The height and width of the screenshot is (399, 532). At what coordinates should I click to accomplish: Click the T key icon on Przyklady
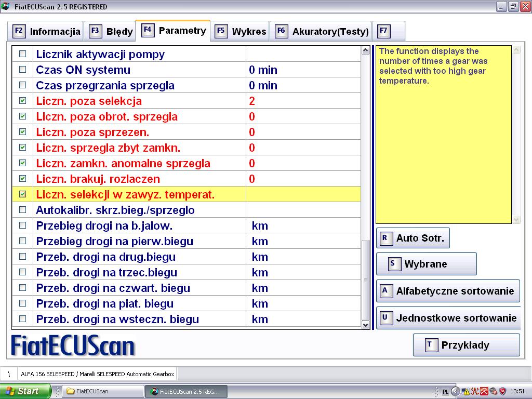[431, 345]
